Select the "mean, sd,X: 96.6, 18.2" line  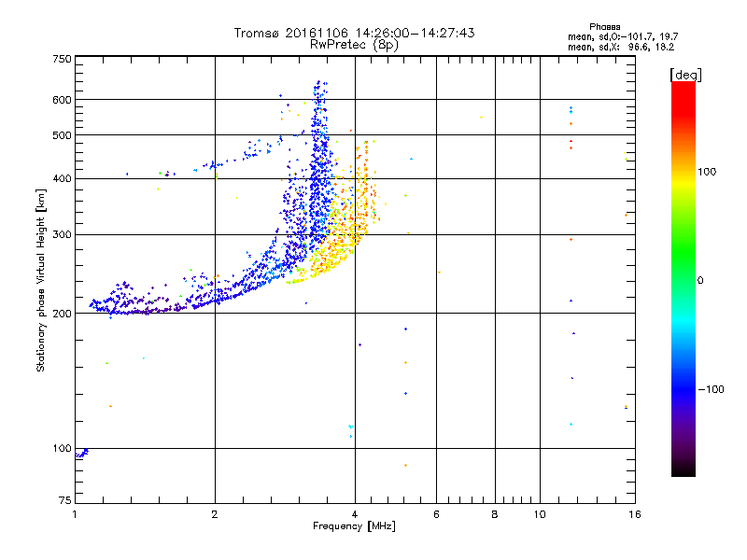click(621, 48)
